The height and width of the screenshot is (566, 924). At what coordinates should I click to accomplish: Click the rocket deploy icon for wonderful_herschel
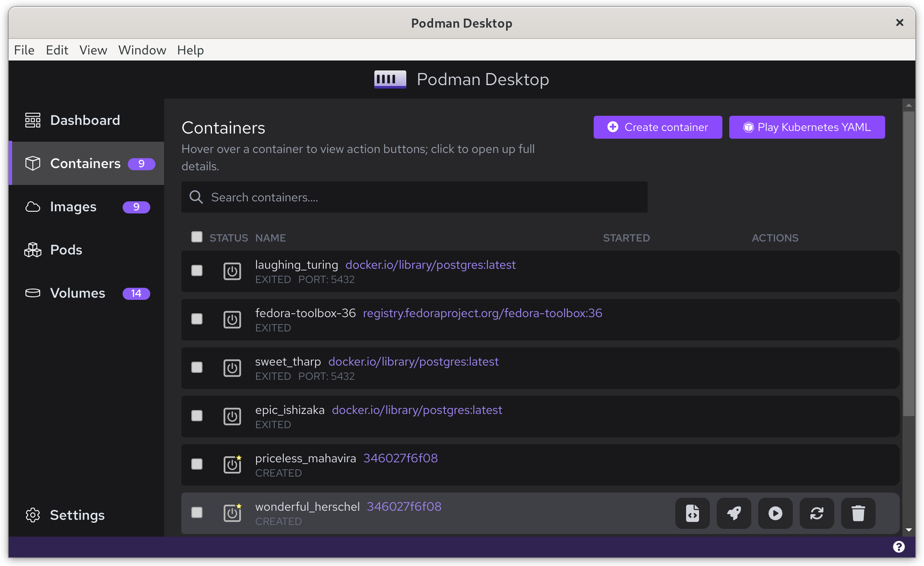point(734,513)
